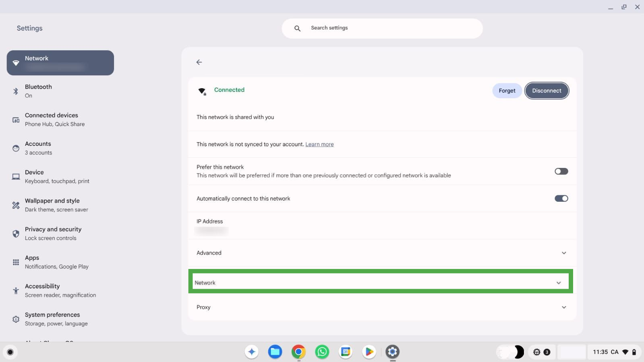Click the search magnifier icon

tap(297, 28)
